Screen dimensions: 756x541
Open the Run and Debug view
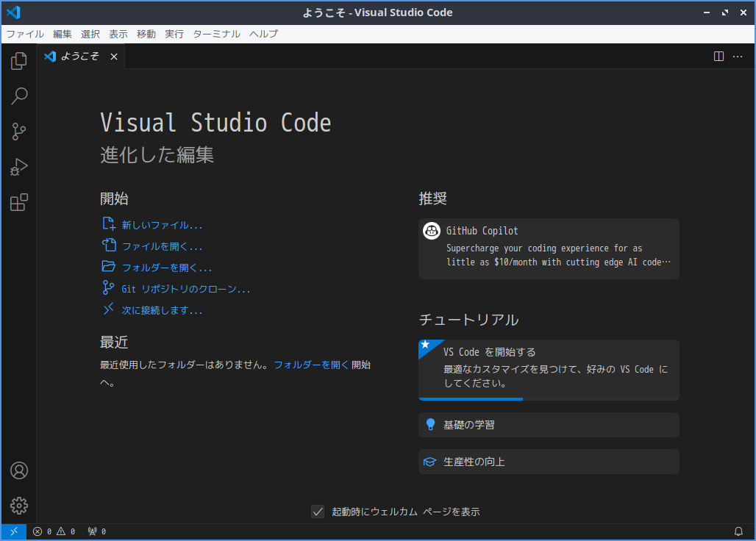(19, 167)
